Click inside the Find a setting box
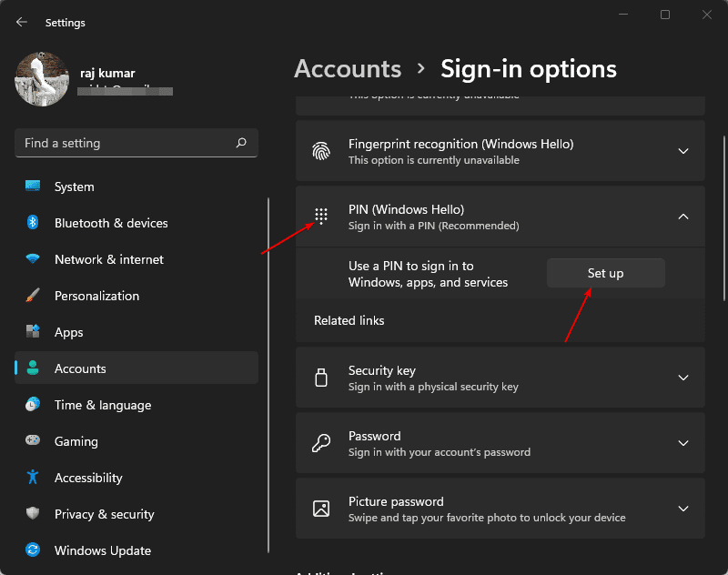 [x=136, y=143]
